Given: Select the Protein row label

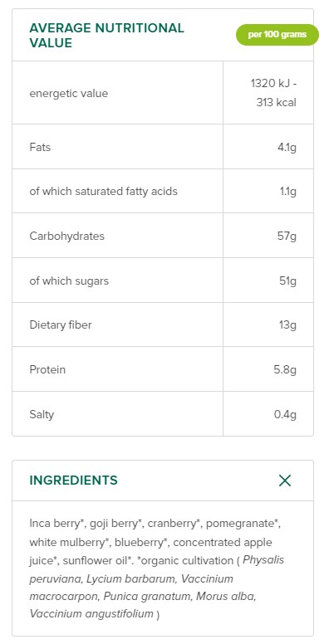Looking at the screenshot, I should click(47, 369).
